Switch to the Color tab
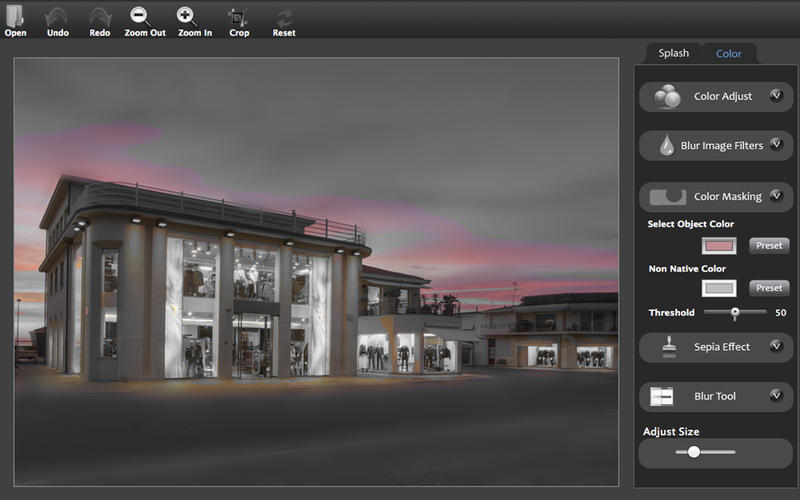Image resolution: width=800 pixels, height=500 pixels. coord(729,53)
